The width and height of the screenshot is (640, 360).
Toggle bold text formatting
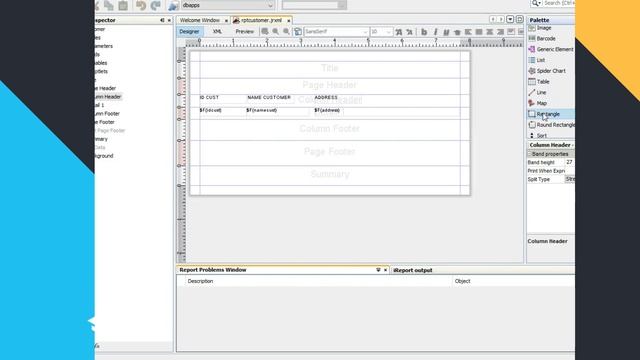[x=424, y=32]
